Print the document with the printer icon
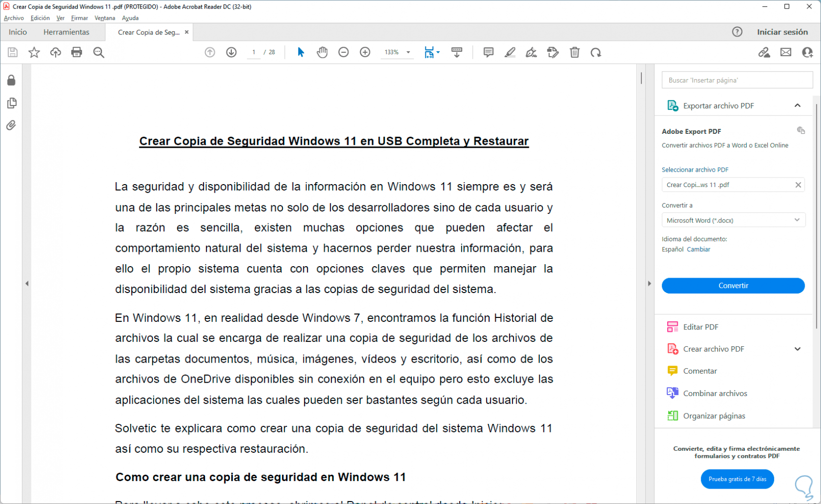This screenshot has width=821, height=504. [77, 52]
